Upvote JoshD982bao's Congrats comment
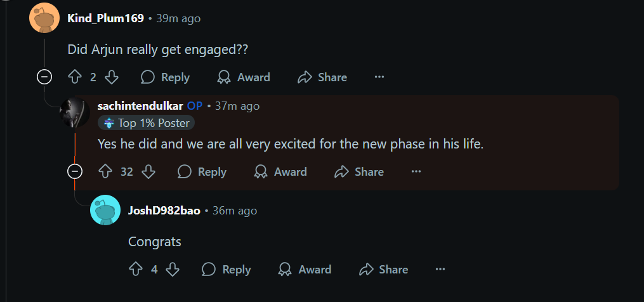Screen dimensions: 644x302 click(x=136, y=270)
